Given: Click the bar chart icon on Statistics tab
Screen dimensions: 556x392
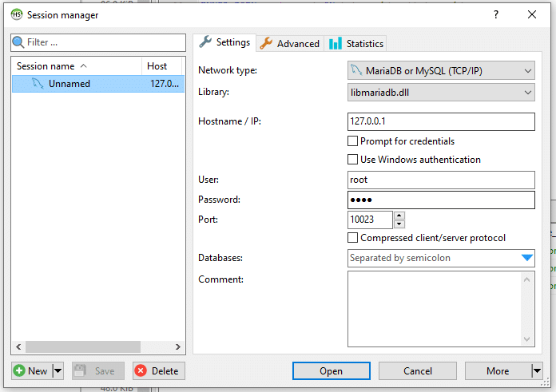Looking at the screenshot, I should (335, 44).
